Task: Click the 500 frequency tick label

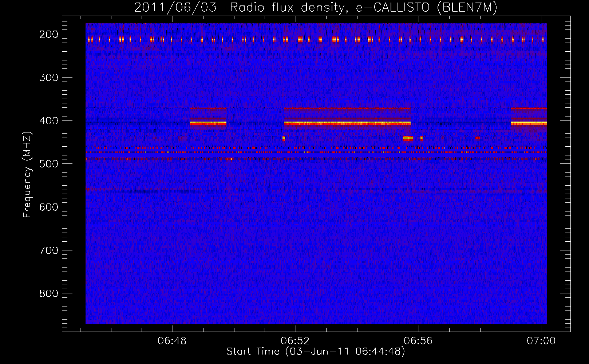Action: coord(48,164)
